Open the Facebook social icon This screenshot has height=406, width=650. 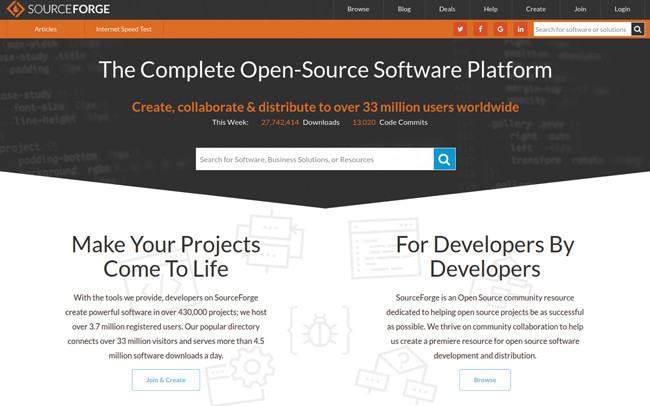pos(480,29)
